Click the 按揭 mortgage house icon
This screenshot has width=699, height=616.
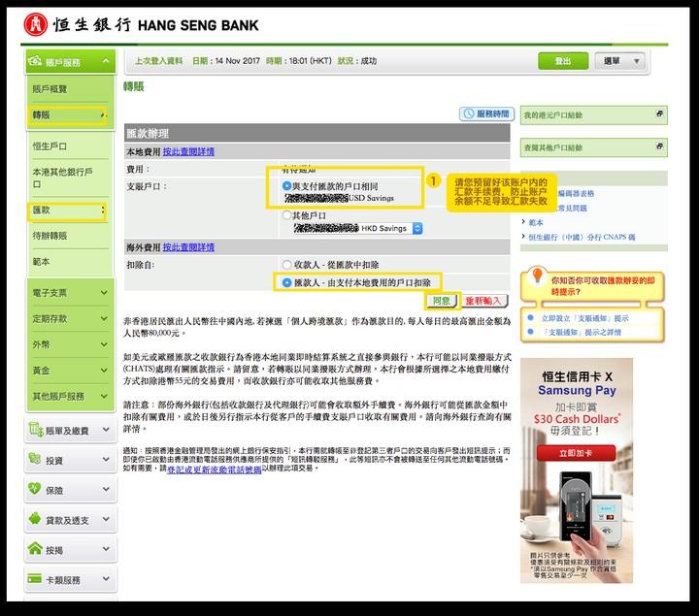(x=36, y=550)
